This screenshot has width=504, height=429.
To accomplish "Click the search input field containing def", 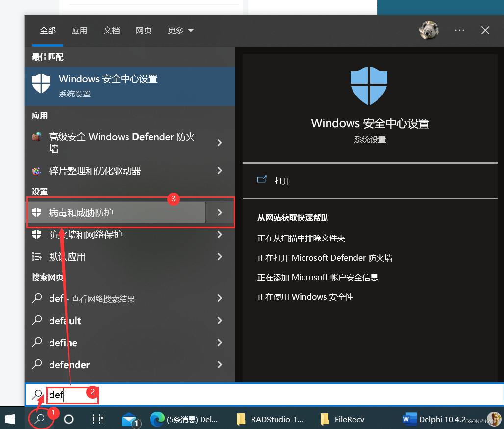I will click(264, 395).
